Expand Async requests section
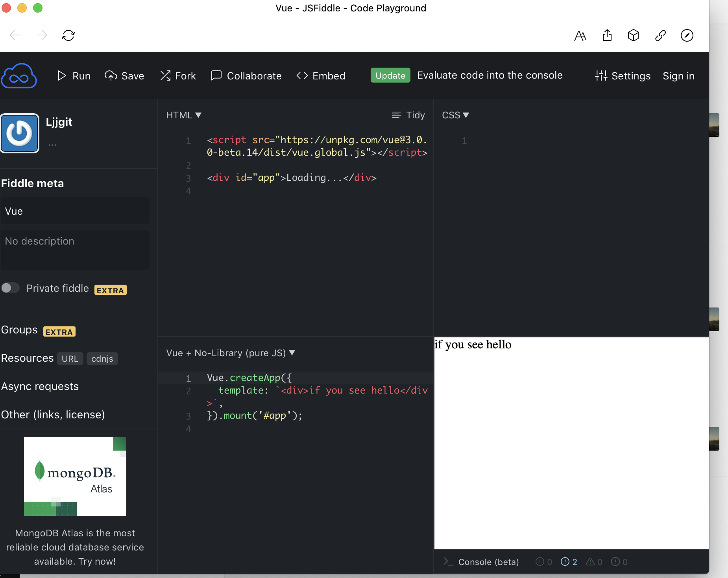Screen dimensions: 728x578 tap(40, 386)
